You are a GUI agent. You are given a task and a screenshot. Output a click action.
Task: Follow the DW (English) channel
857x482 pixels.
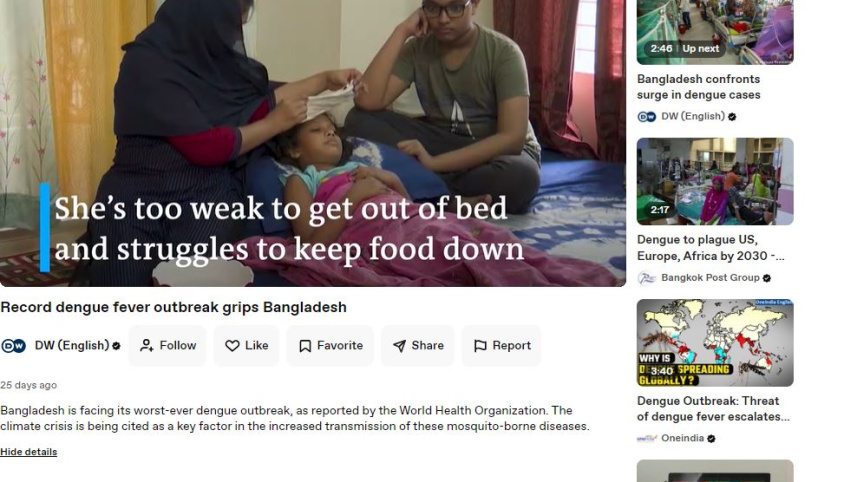[x=168, y=345]
